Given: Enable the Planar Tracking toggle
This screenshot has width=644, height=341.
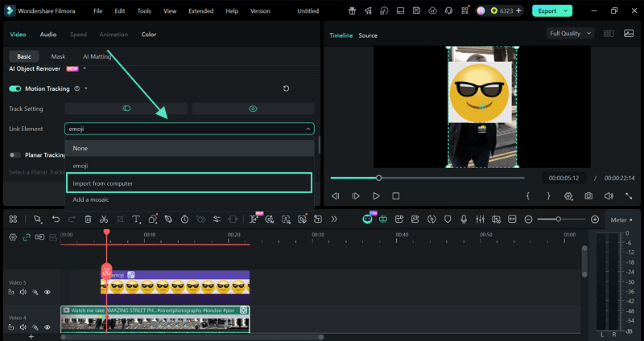Looking at the screenshot, I should [x=15, y=155].
